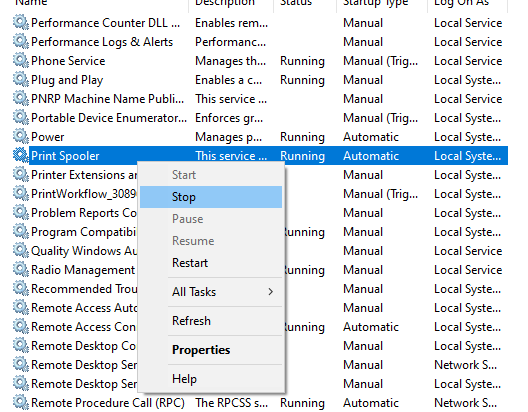This screenshot has width=528, height=412.
Task: Click the RPC row Network S... log on
Action: pos(465,403)
